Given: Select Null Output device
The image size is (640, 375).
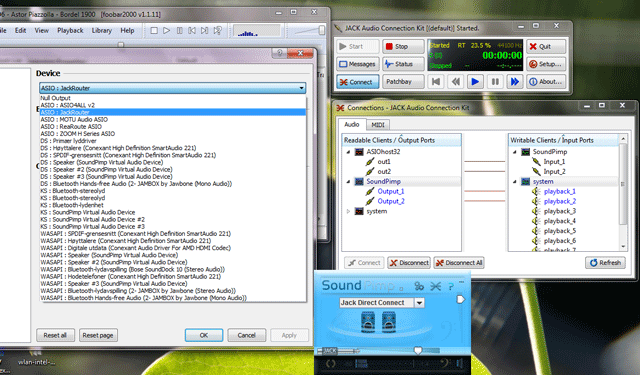Looking at the screenshot, I should [x=173, y=98].
